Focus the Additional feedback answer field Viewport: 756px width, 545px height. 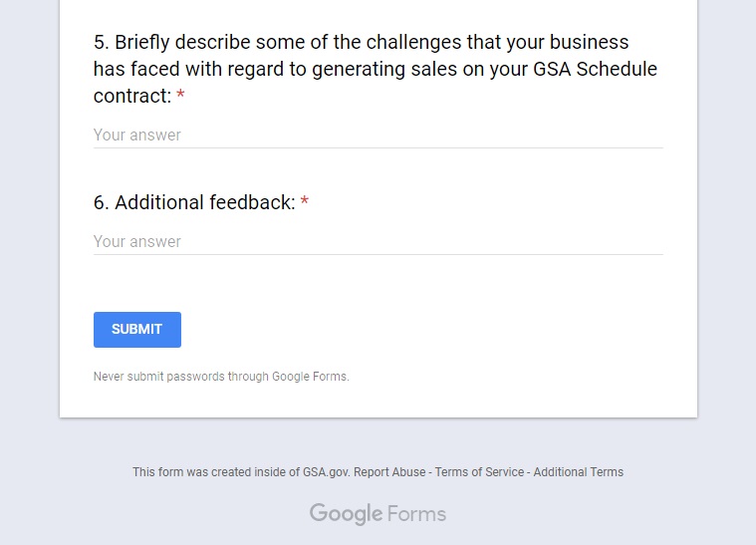pyautogui.click(x=378, y=241)
